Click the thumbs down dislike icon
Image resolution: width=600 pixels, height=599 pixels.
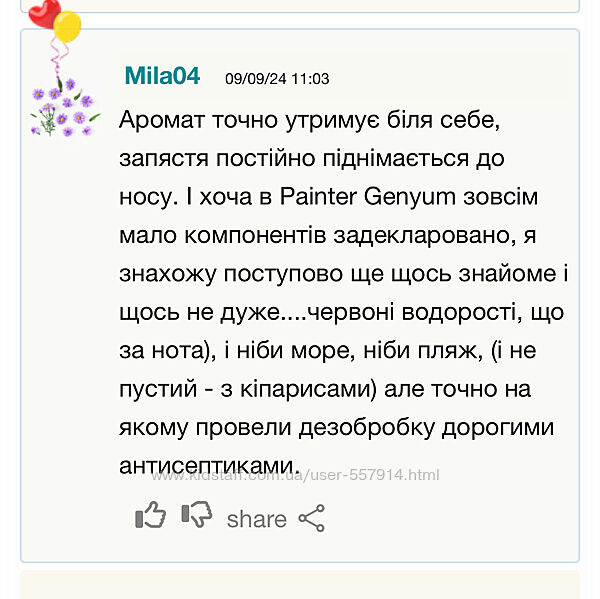pos(197,515)
